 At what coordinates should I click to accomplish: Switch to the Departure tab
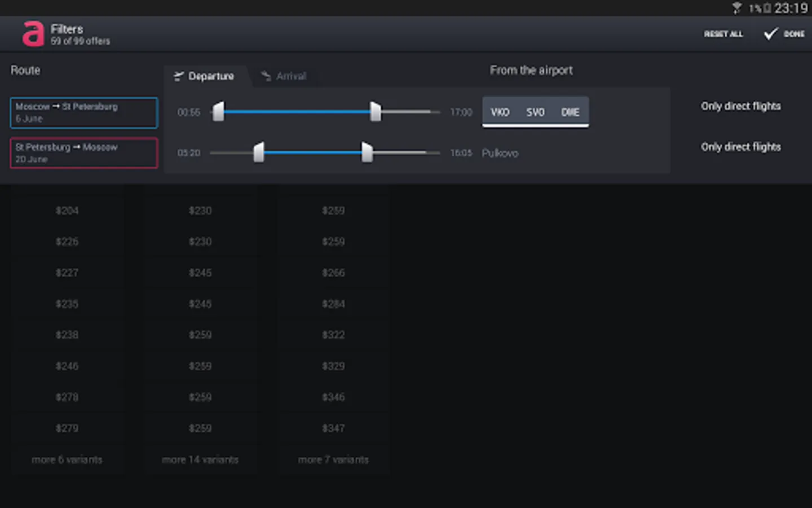pos(206,76)
